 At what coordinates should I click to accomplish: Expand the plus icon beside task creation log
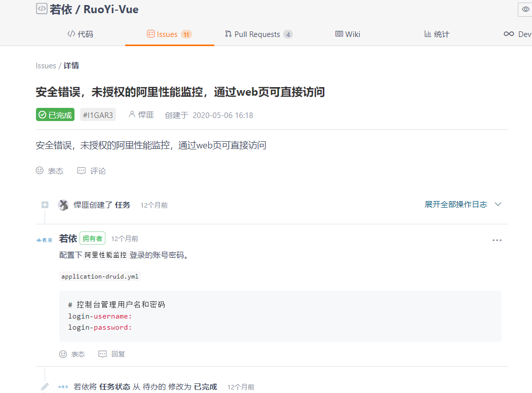[45, 205]
